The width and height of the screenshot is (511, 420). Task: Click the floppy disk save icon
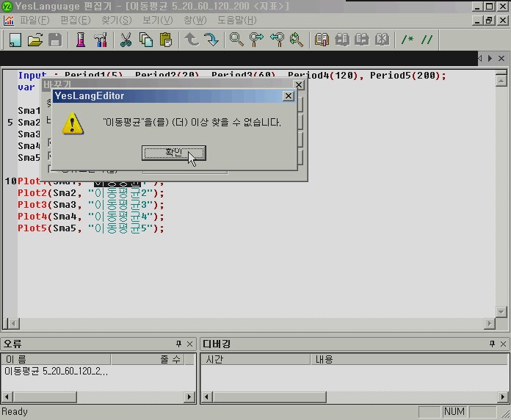(54, 40)
